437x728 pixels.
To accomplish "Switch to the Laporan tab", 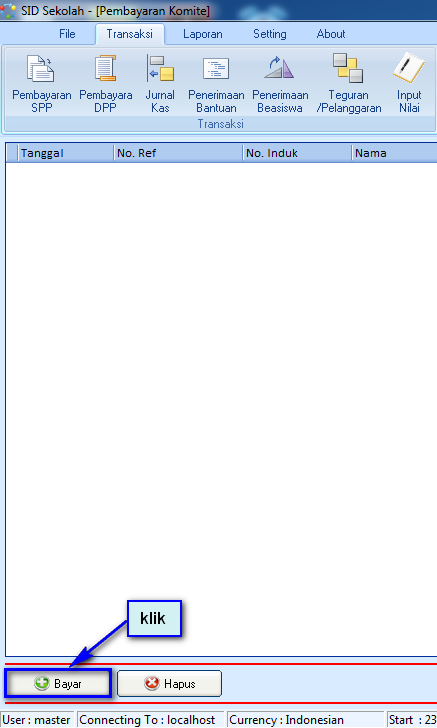I will 202,34.
